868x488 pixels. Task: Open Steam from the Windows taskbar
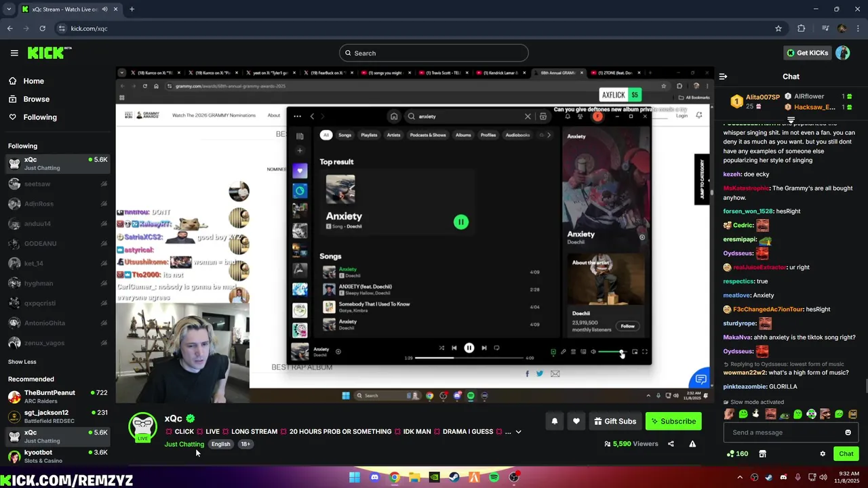point(454,477)
